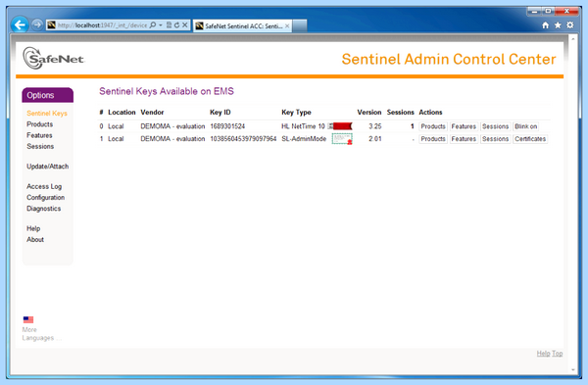The width and height of the screenshot is (588, 385).
Task: Click the Vendor column header
Action: 152,112
